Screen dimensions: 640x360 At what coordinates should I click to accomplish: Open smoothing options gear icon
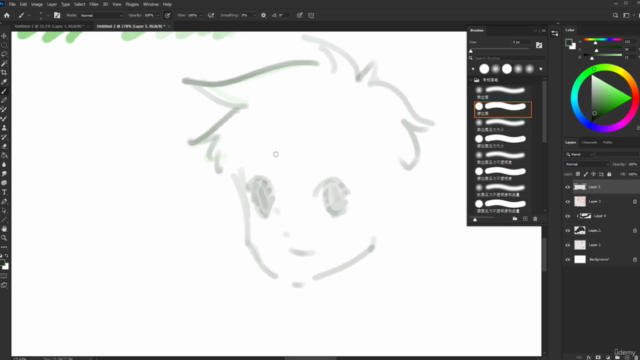pos(264,16)
